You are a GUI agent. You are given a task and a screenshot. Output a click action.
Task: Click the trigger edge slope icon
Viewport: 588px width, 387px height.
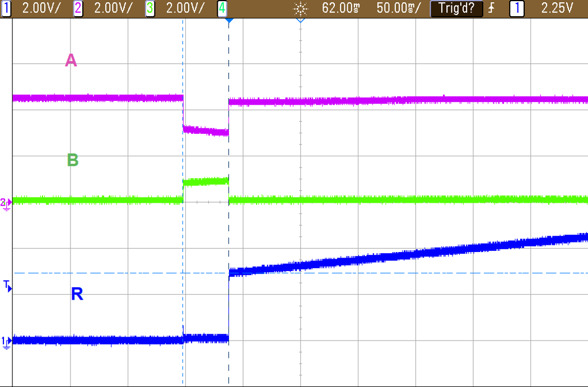tap(491, 8)
